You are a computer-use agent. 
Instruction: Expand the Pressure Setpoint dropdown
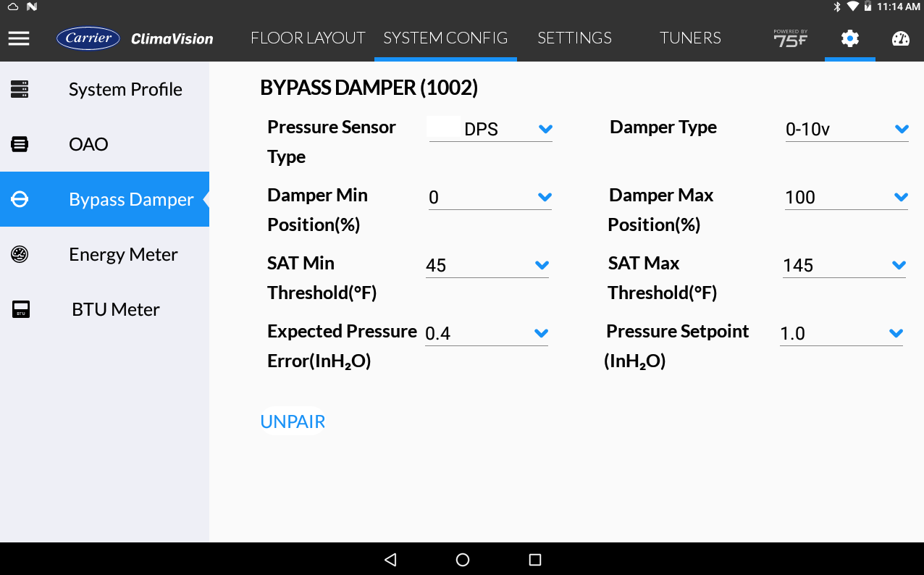[x=895, y=333]
